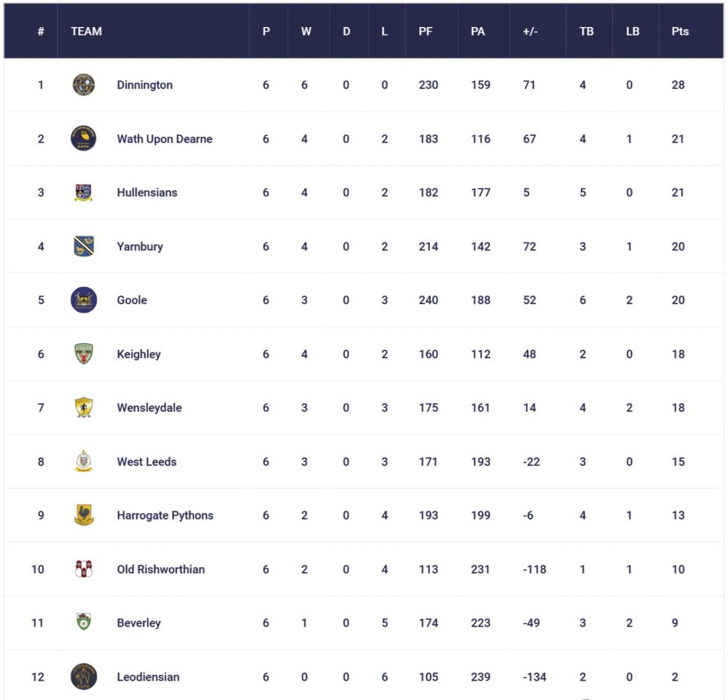Click the Goole round club badge

[84, 300]
